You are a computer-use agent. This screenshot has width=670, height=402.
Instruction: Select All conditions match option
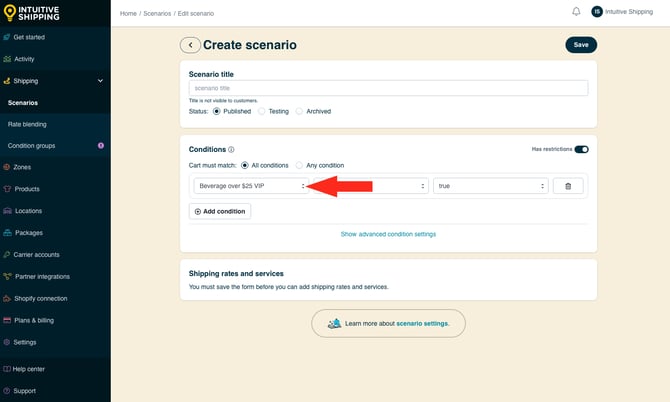point(244,165)
